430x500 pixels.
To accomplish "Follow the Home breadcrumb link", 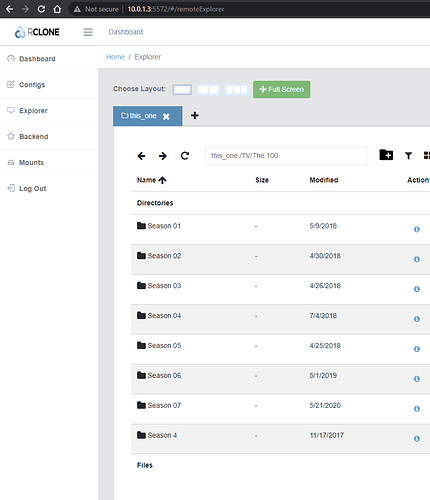I will [115, 57].
